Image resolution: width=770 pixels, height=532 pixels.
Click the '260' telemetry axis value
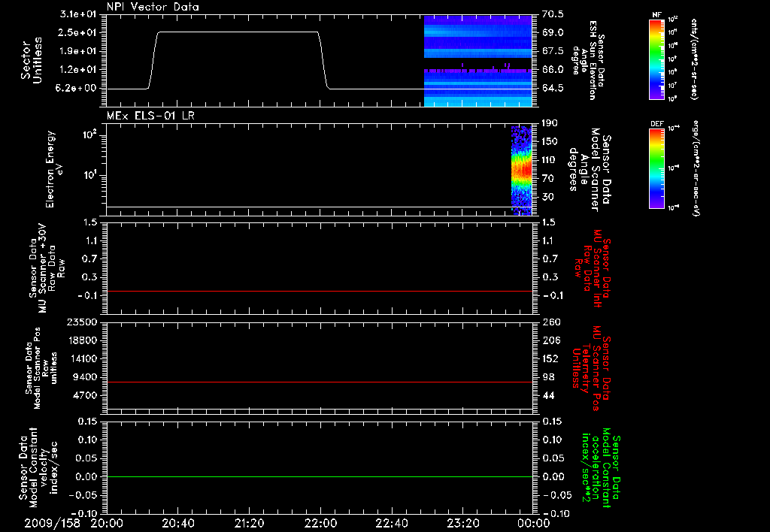coord(551,322)
